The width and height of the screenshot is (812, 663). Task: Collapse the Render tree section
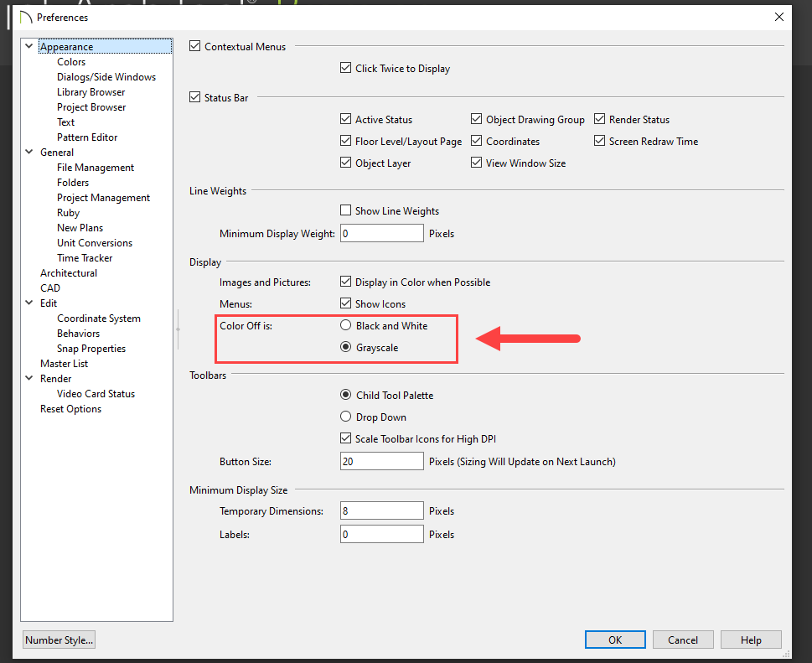31,379
